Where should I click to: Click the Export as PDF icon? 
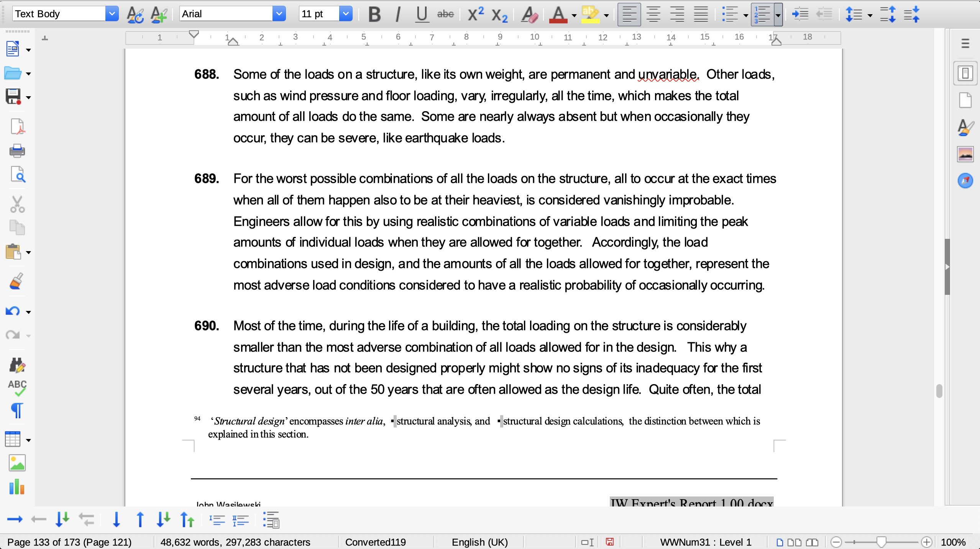17,127
